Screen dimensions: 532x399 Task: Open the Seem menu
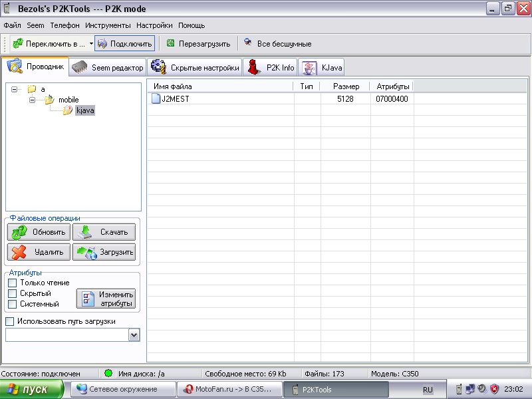point(35,25)
